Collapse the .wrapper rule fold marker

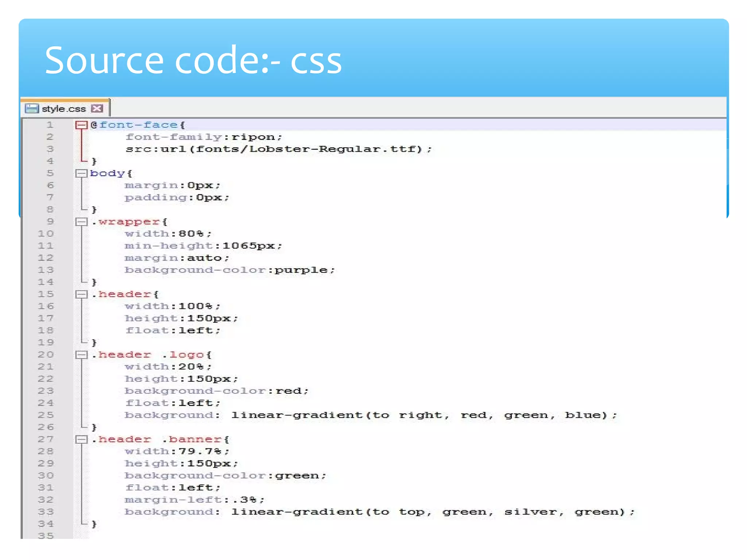point(81,222)
